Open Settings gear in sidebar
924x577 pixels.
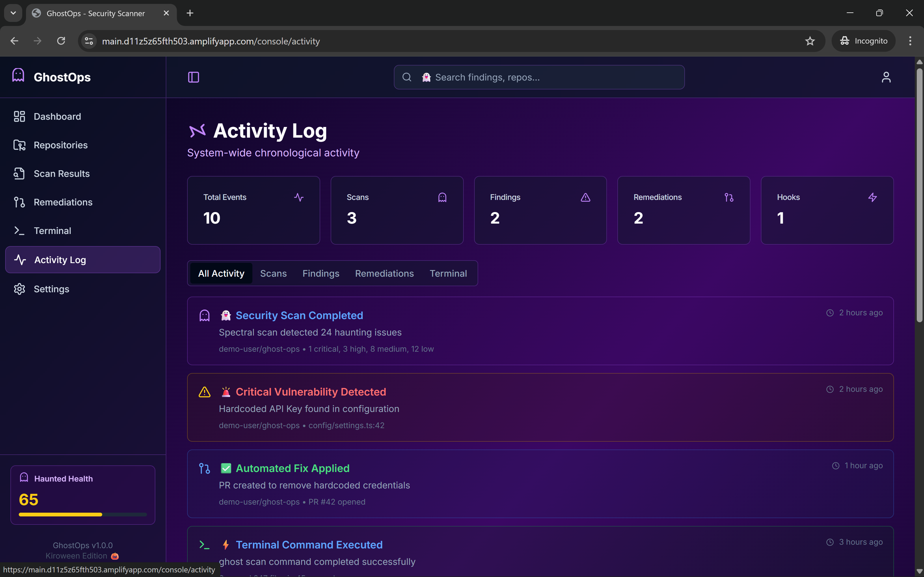tap(51, 289)
